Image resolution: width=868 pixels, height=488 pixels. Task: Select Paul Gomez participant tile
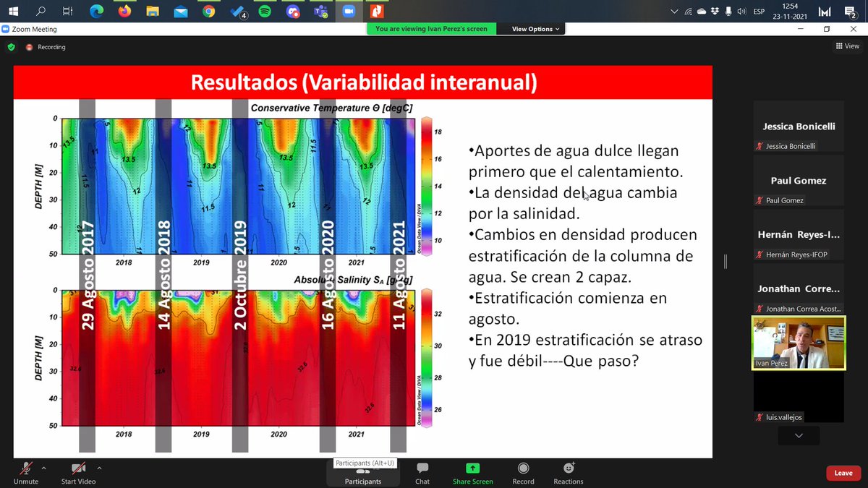pyautogui.click(x=799, y=181)
